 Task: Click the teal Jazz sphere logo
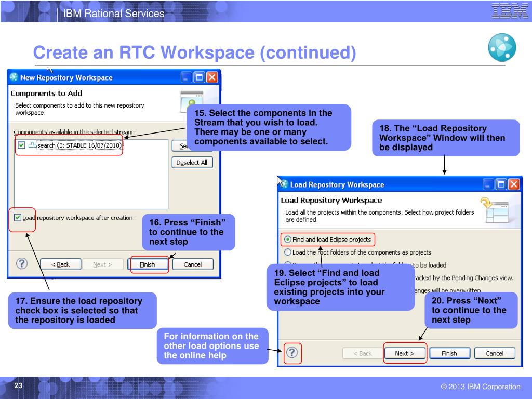click(502, 47)
